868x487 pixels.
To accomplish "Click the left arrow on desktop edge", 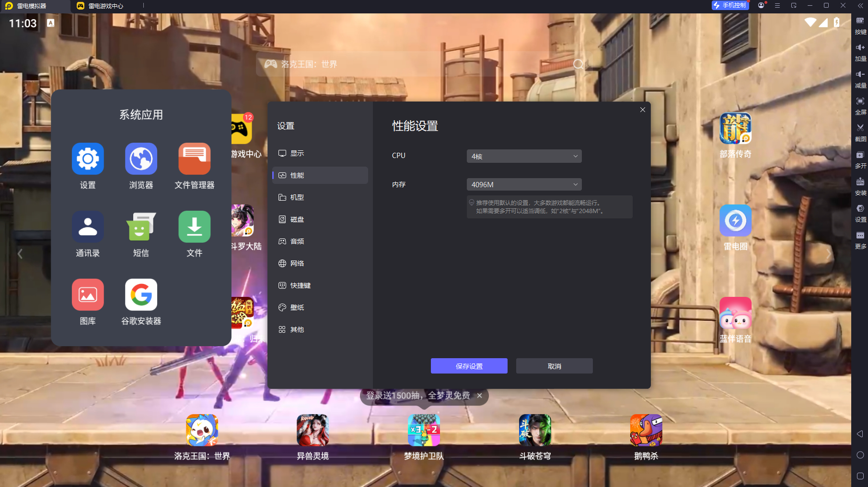I will click(20, 254).
